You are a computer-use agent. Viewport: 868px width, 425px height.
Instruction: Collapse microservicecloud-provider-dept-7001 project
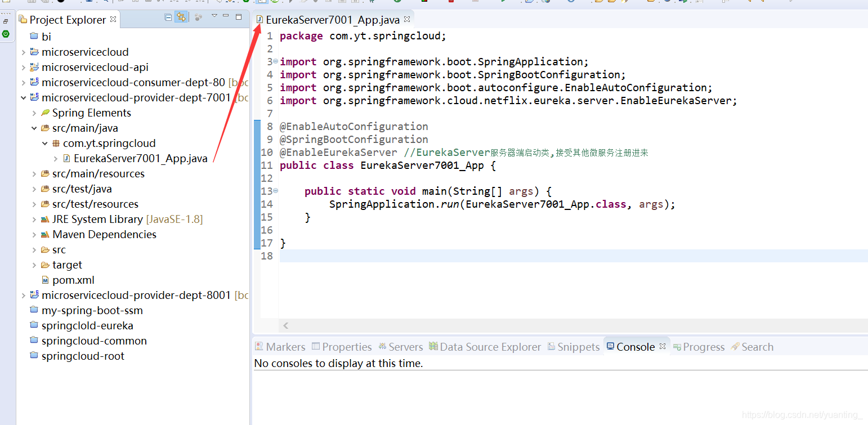tap(23, 98)
